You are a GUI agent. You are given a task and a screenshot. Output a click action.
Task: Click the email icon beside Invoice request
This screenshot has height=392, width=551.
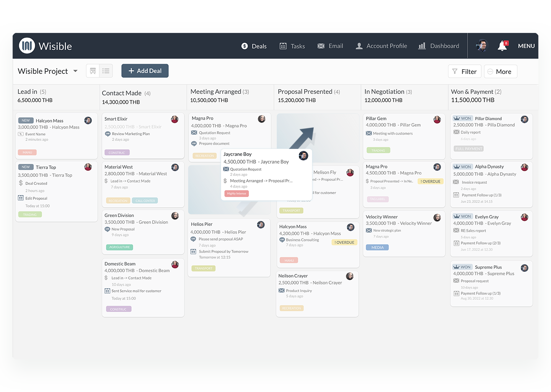[x=456, y=182]
